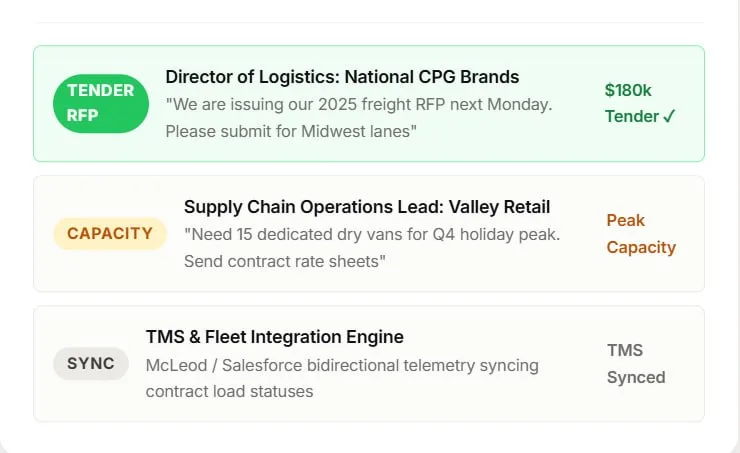Click the Tender checkmark status
The image size is (740, 453).
[x=640, y=116]
